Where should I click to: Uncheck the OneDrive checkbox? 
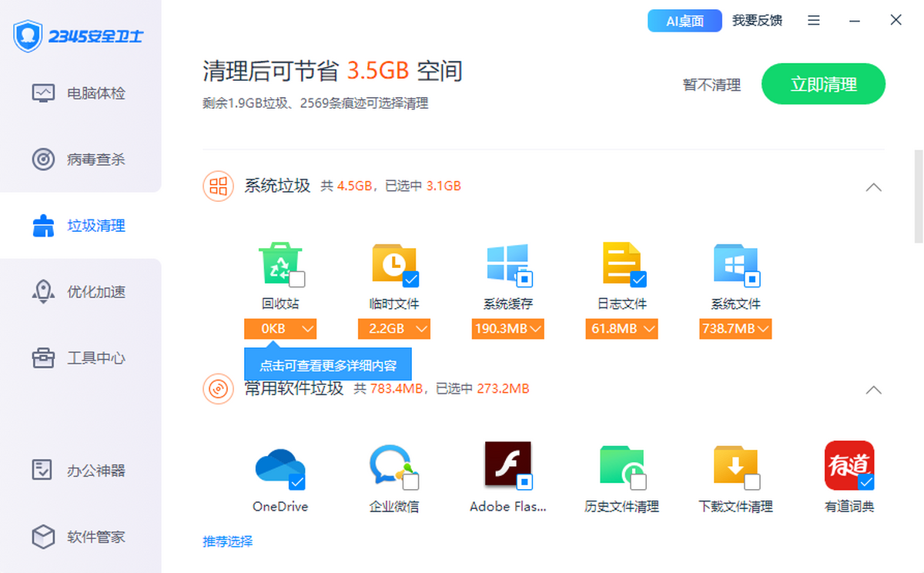point(296,482)
